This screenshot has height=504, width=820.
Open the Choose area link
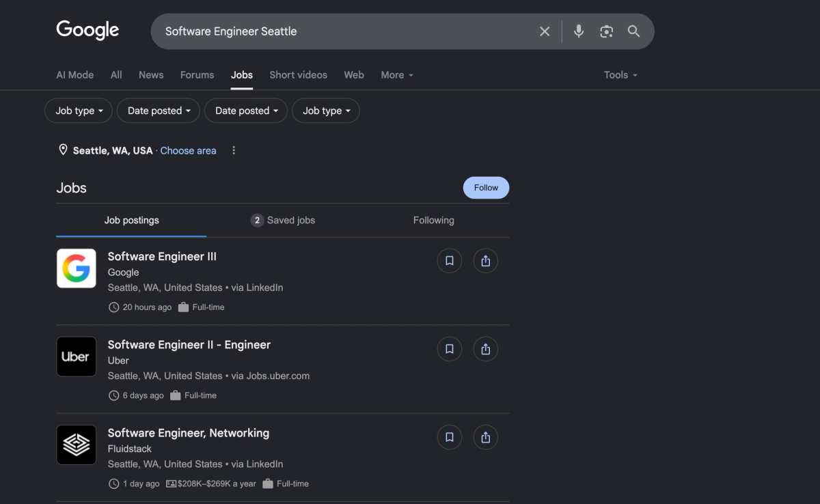coord(188,150)
